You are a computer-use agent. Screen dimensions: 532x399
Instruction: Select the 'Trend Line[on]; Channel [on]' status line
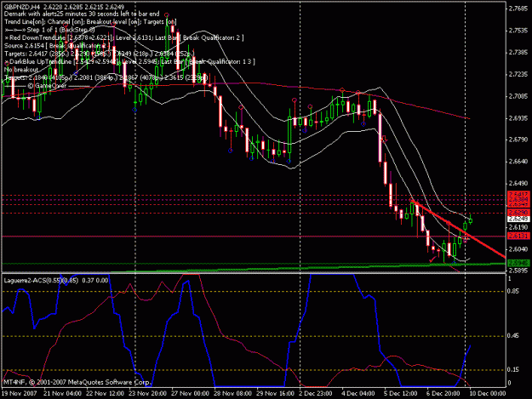(x=90, y=22)
